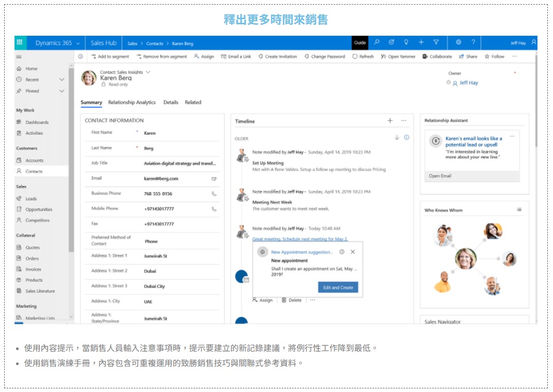Image resolution: width=553 pixels, height=392 pixels.
Task: Click the plus quick create icon in top bar
Action: click(421, 42)
